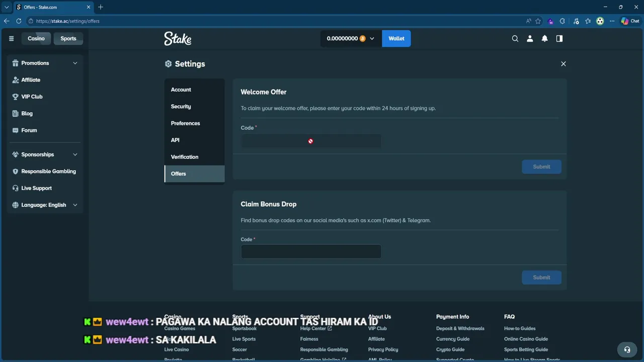Open Currency Guide footer link
Image resolution: width=644 pixels, height=362 pixels.
pyautogui.click(x=453, y=339)
